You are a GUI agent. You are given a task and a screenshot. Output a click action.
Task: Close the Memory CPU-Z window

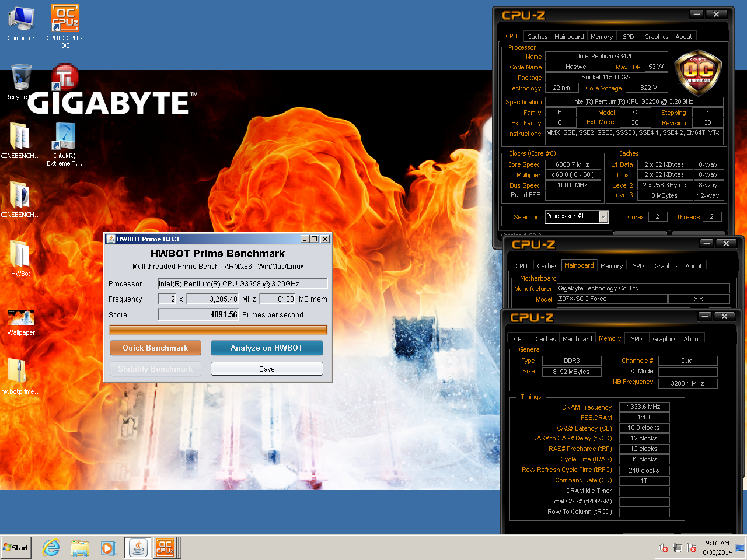pyautogui.click(x=724, y=316)
